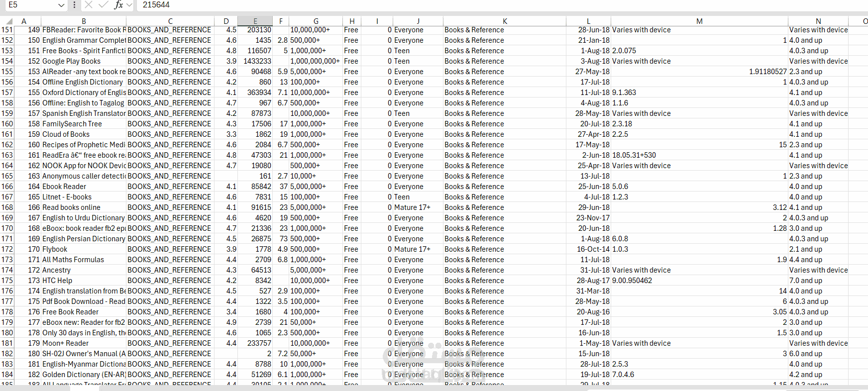Click 'SH-02J Owner's Manual' cell
Viewport: 868px width, 391px height.
pos(84,354)
